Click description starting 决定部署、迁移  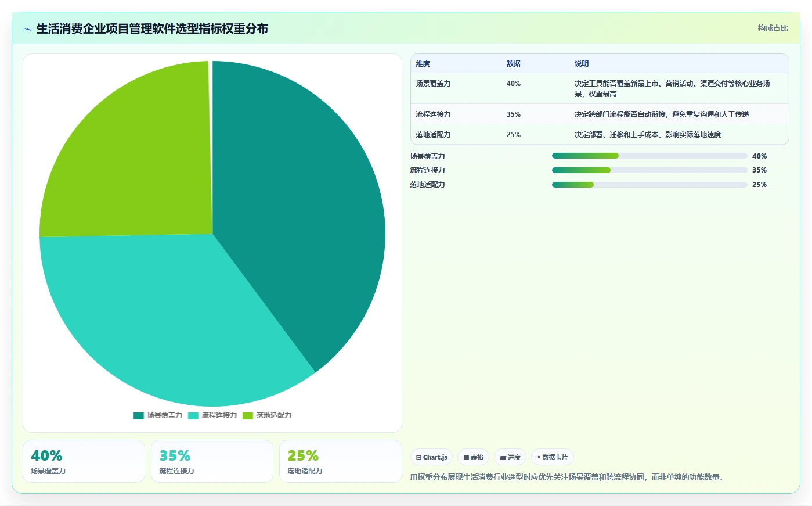(x=648, y=135)
